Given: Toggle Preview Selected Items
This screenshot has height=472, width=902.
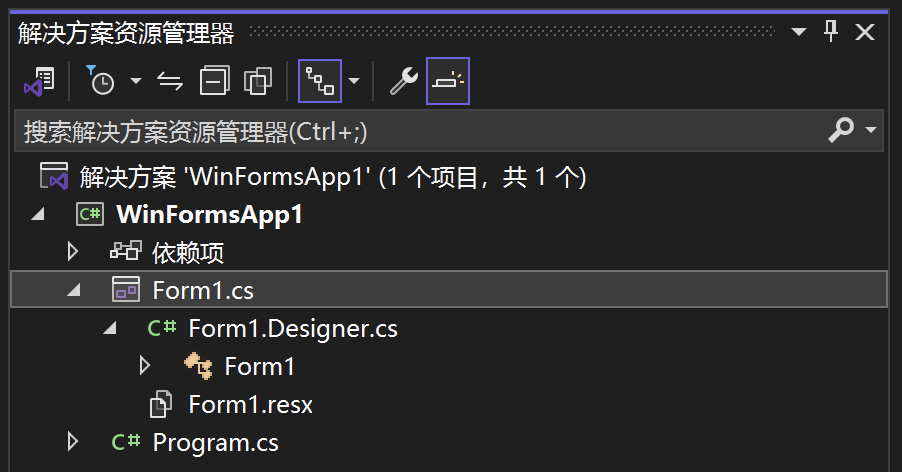Looking at the screenshot, I should click(x=448, y=81).
